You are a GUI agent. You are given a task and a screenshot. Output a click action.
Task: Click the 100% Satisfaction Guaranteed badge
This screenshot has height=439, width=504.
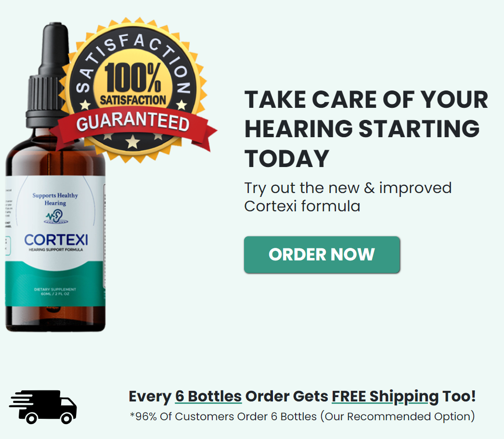click(133, 90)
